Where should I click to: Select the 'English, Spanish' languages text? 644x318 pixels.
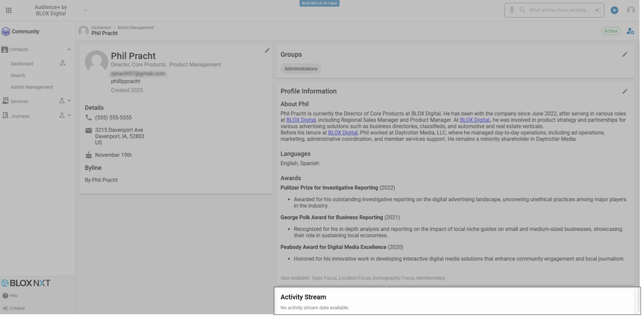300,163
